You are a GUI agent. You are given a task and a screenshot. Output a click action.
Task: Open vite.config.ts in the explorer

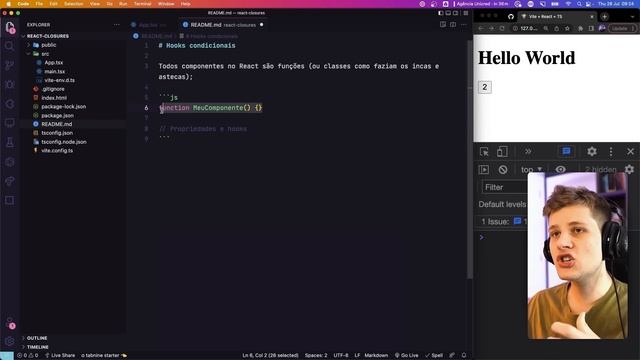57,151
